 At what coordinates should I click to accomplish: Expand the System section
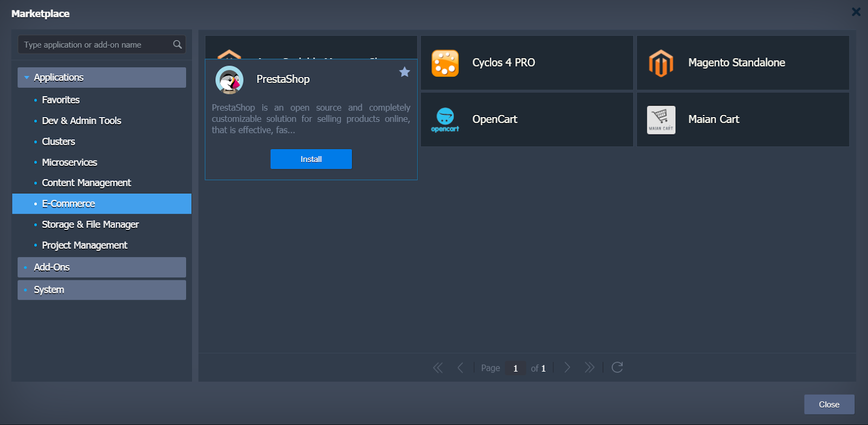pos(101,290)
